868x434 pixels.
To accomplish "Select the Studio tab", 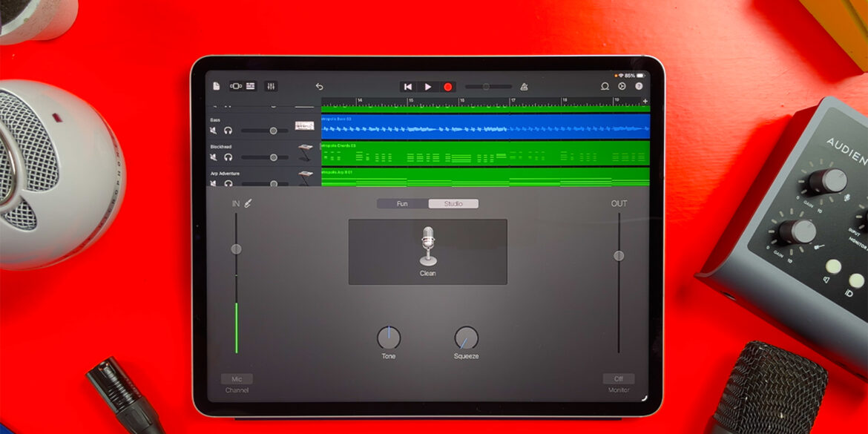I will pos(453,203).
